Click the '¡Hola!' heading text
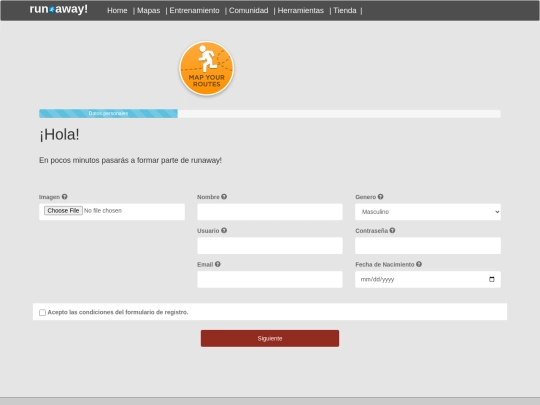The image size is (540, 405). 59,135
